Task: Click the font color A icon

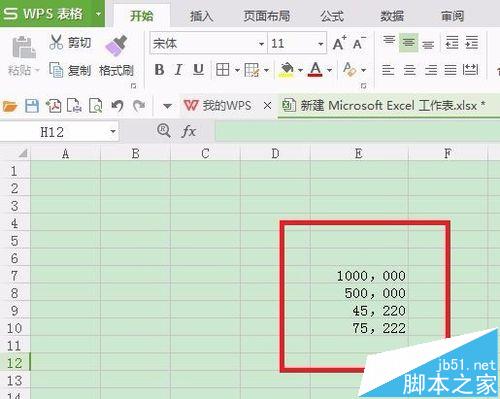Action: [315, 70]
